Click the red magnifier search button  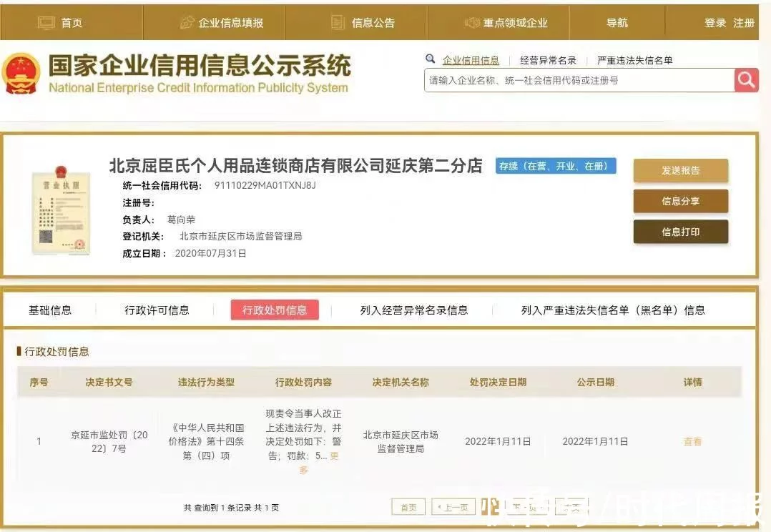[x=746, y=80]
